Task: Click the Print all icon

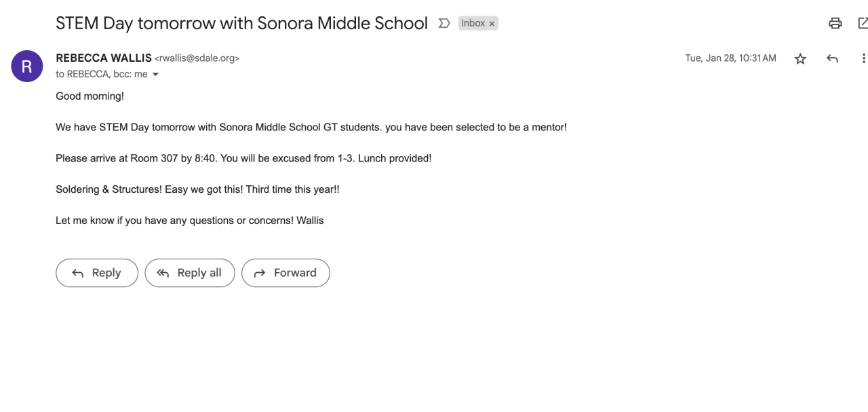Action: (835, 24)
